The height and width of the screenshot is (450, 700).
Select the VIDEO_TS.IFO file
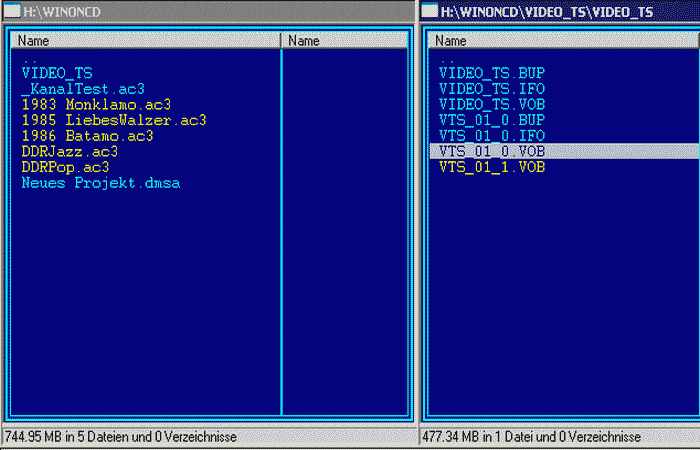click(x=492, y=89)
